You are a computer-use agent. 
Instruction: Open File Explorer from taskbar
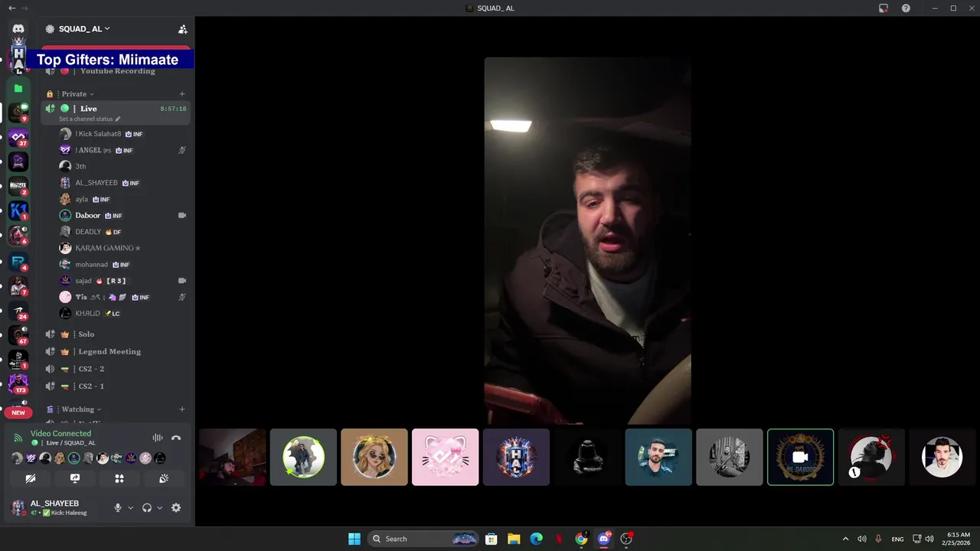point(514,539)
